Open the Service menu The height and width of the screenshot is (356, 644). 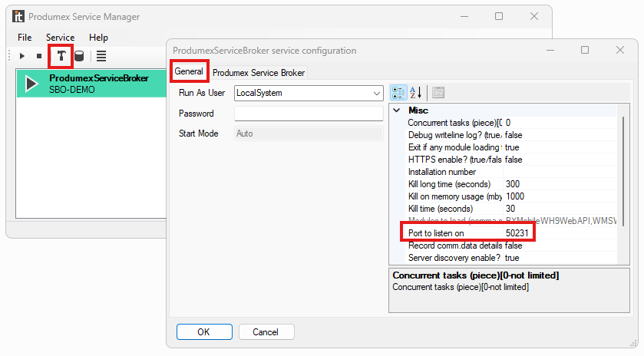[x=60, y=37]
